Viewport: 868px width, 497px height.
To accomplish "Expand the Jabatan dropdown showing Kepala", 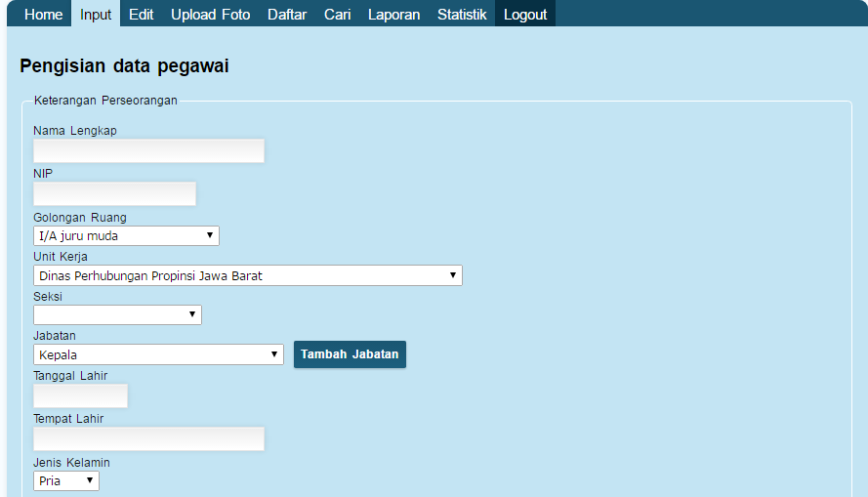I will pos(158,354).
